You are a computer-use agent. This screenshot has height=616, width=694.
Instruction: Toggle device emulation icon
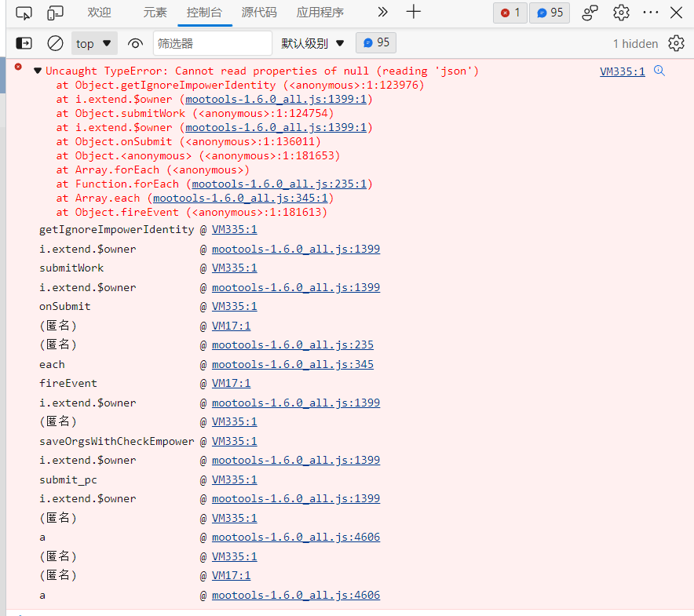pos(55,13)
